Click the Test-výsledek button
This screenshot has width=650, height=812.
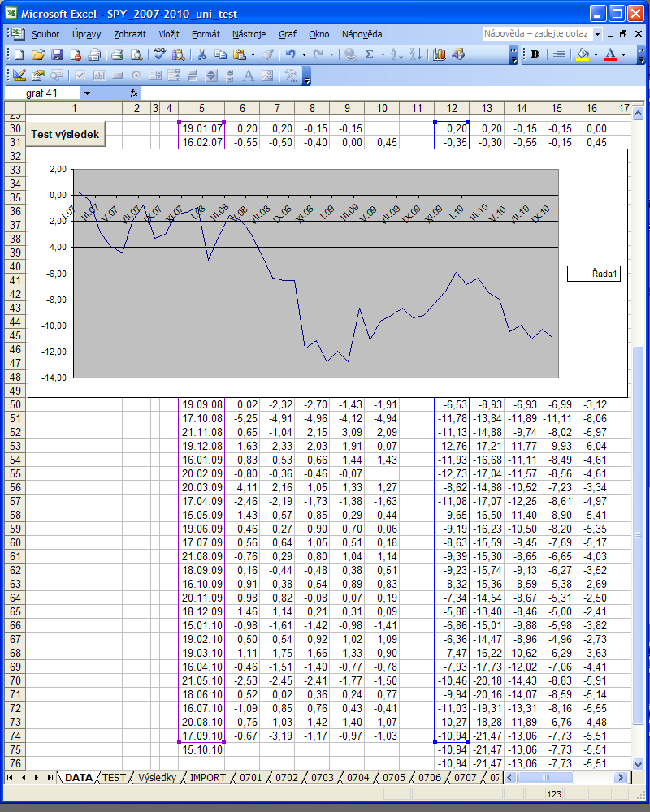[x=65, y=134]
